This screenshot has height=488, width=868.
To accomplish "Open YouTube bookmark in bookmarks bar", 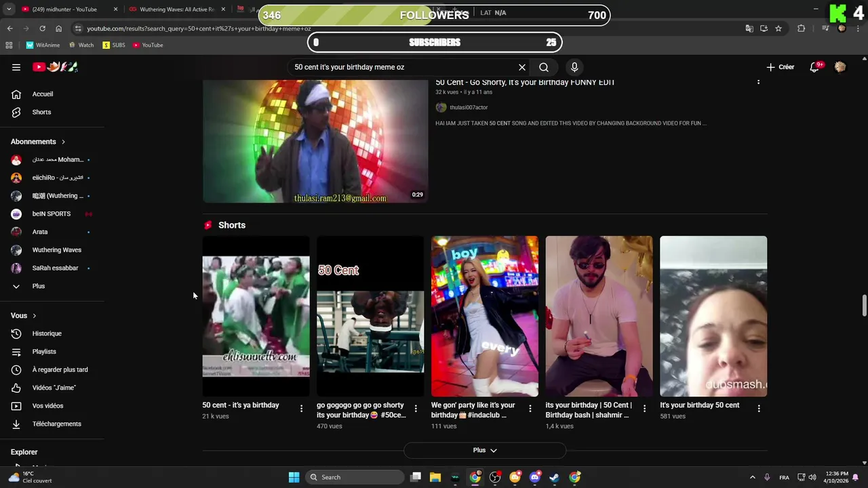I will 148,45.
